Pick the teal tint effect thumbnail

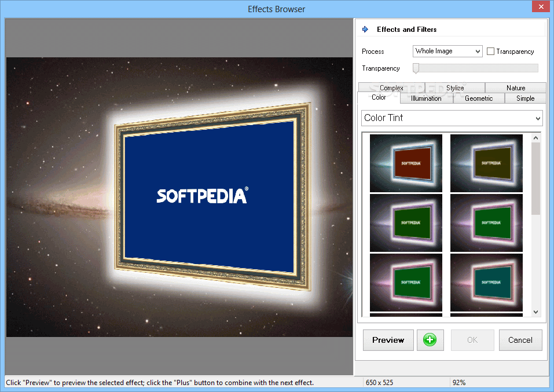click(486, 283)
